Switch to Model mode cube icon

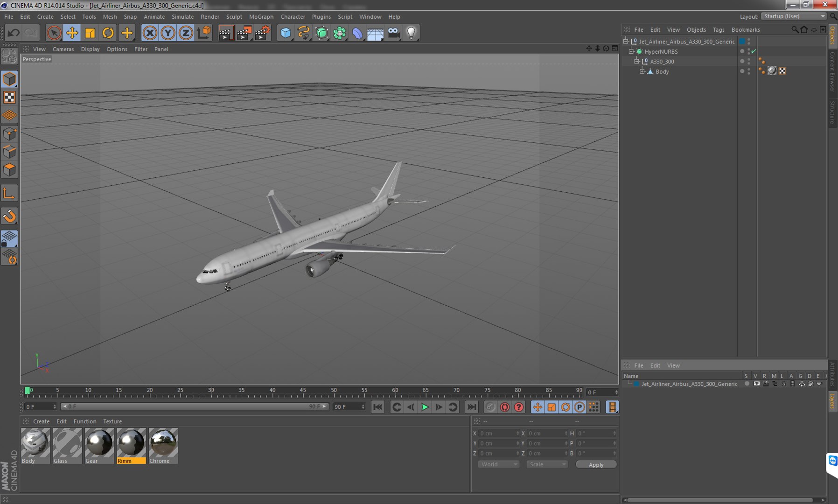(9, 79)
